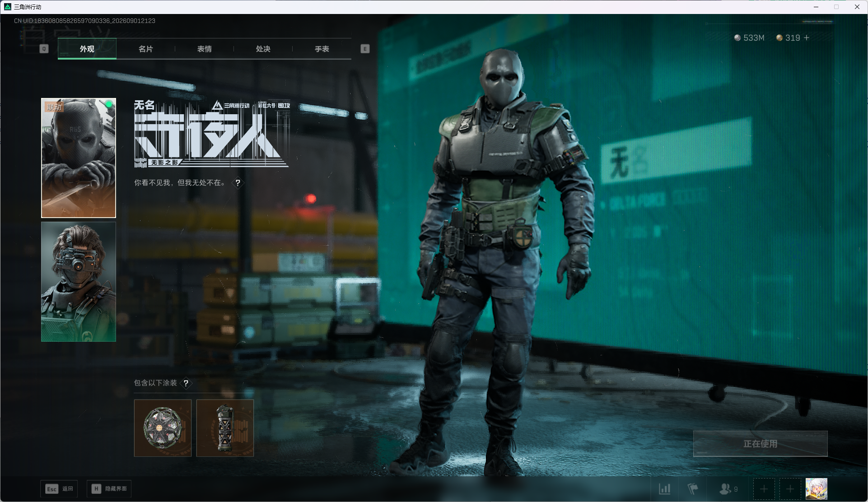Open the flag icon in bottom bar
868x502 pixels.
coord(692,489)
